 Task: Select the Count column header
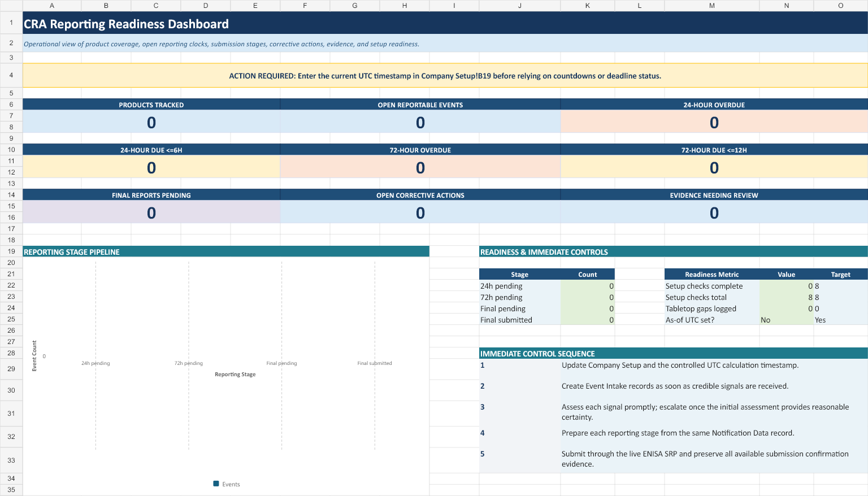(588, 274)
